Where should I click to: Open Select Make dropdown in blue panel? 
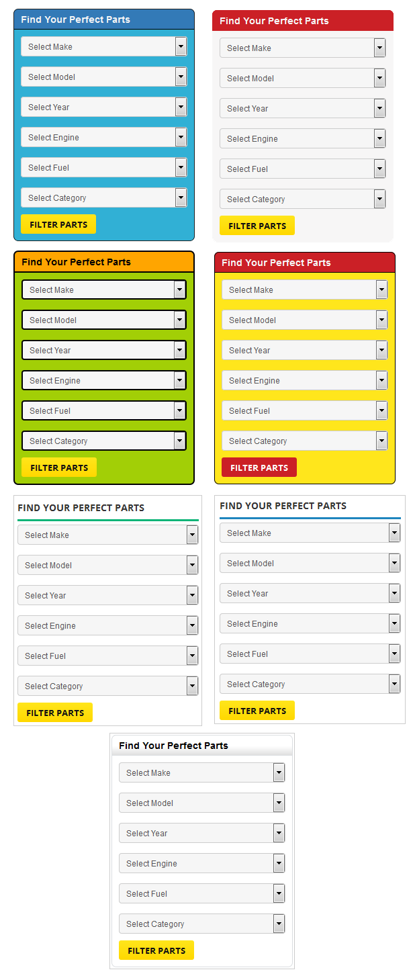104,46
